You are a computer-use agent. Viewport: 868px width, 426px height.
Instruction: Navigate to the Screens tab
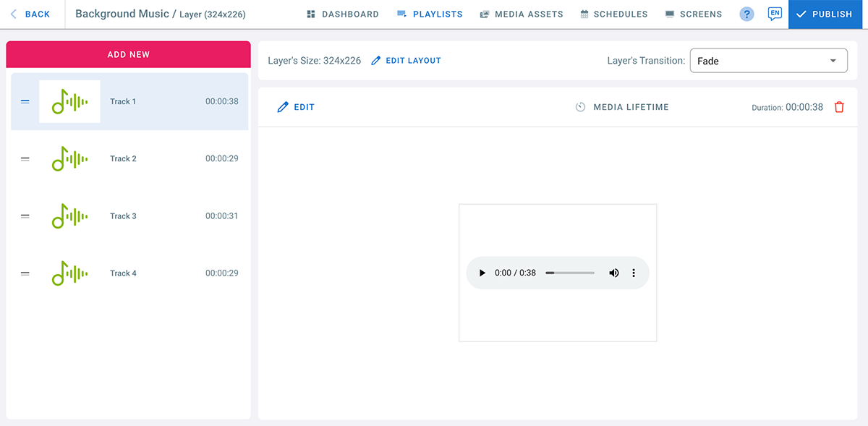click(x=694, y=14)
